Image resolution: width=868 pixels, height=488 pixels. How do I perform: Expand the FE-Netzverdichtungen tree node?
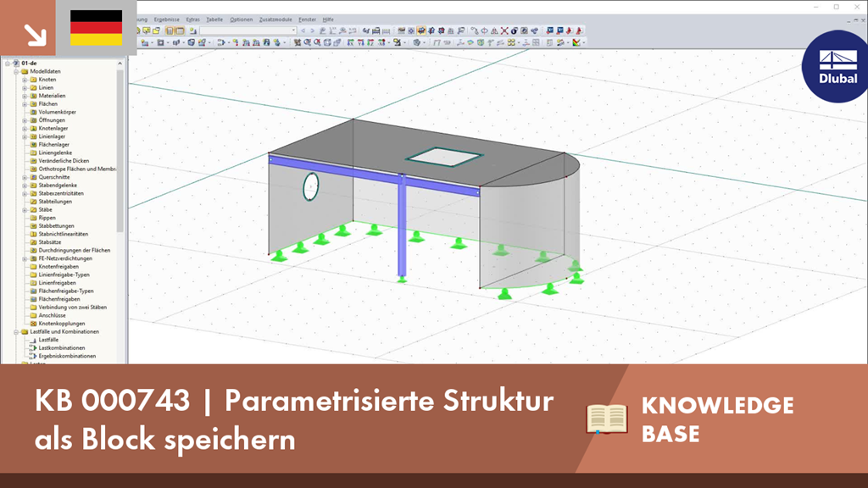25,258
